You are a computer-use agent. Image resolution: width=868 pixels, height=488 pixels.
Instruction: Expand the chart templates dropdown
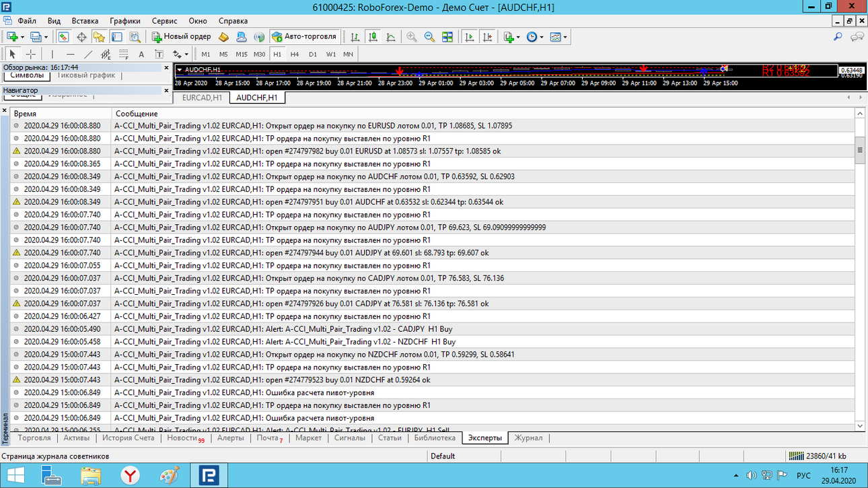click(x=565, y=37)
